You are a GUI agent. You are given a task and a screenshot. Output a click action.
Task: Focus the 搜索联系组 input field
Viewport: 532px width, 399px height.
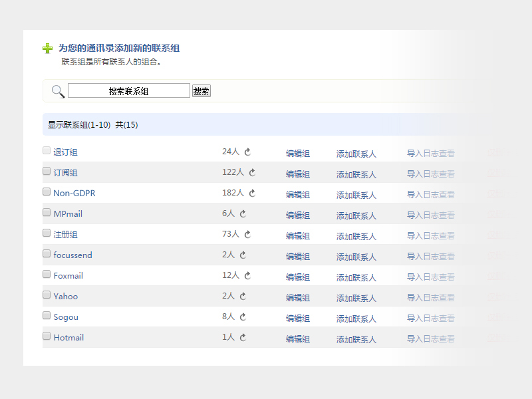point(128,91)
